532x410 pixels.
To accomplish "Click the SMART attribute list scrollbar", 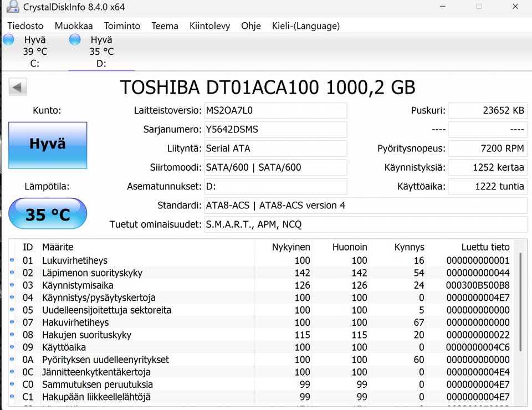I will (x=520, y=302).
